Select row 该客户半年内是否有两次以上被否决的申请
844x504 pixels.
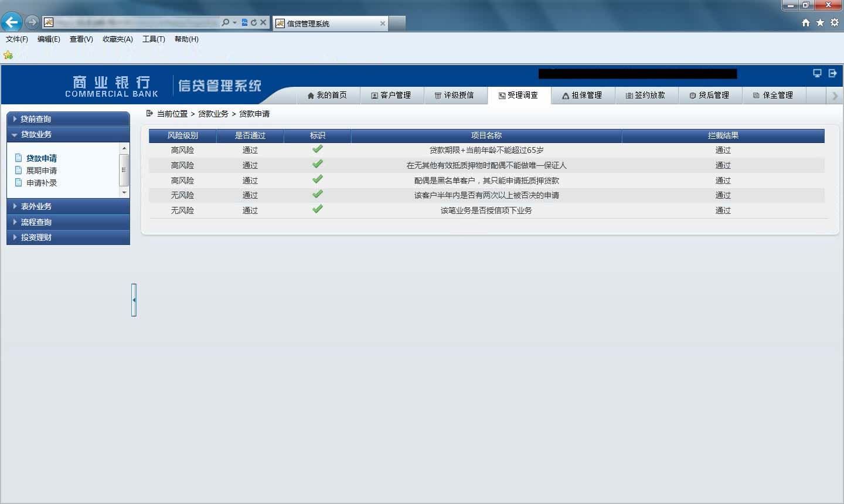[x=486, y=195]
